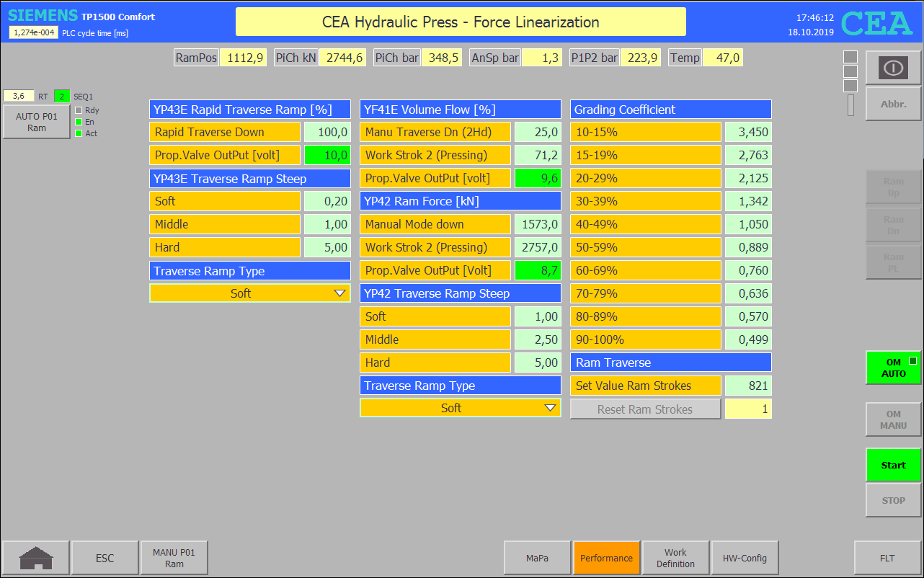
Task: Go to Work Definition page
Action: (x=675, y=558)
